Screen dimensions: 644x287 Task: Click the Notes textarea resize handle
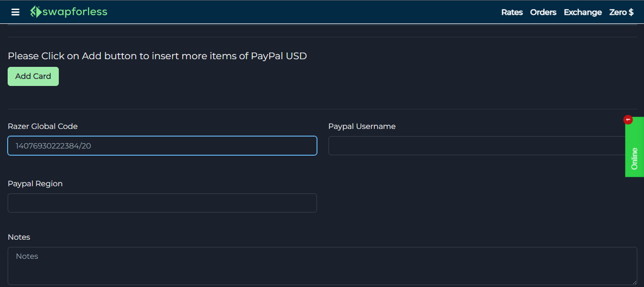click(634, 282)
